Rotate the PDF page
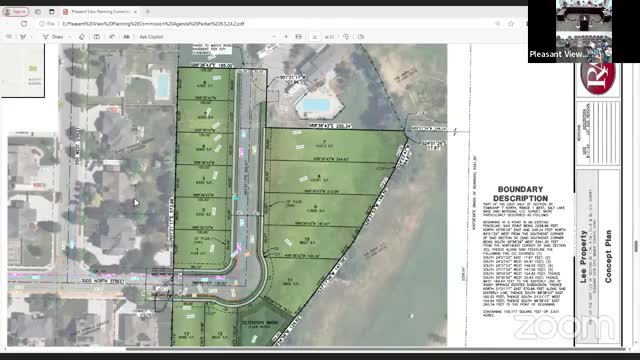Screen dimensions: 640x360 346,37
